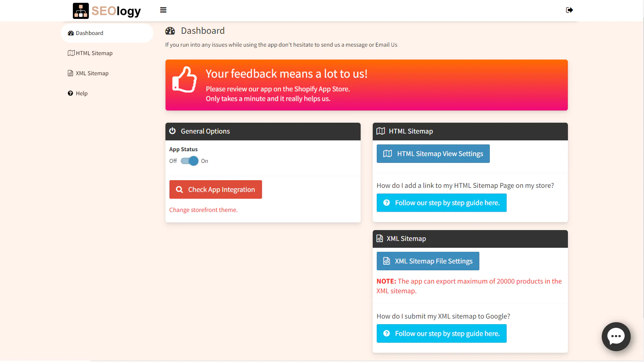Click 'How do I submit my XML sitemap to Google?'
Viewport: 644px width, 362px height.
coord(444,316)
